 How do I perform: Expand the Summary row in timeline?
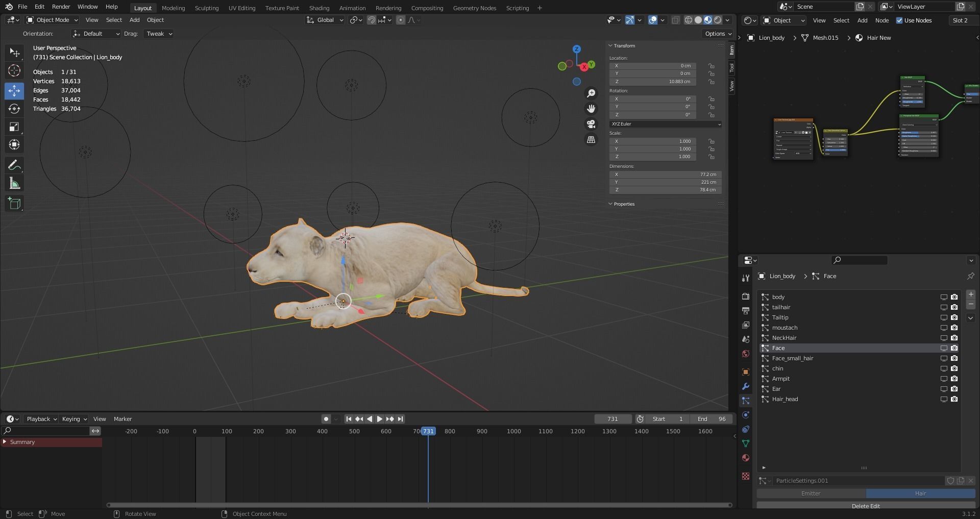(x=5, y=442)
